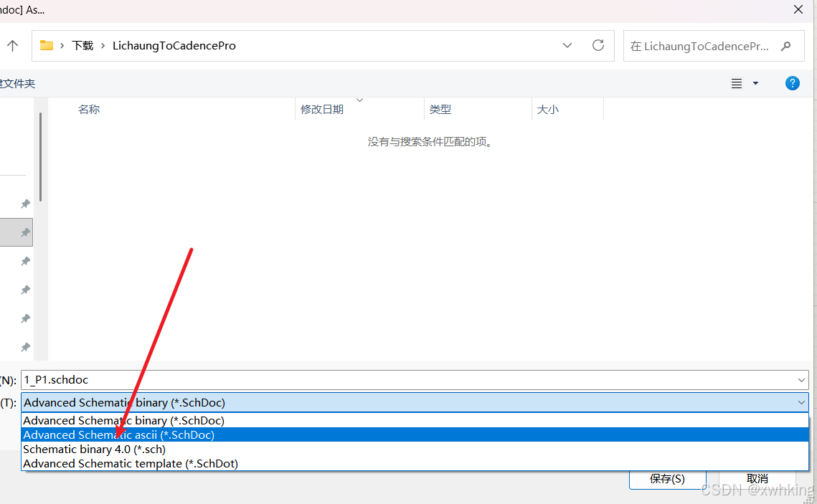Choose Schematic binary 4.0 (*.sch) option
Screen dimensions: 817x504
pos(415,450)
